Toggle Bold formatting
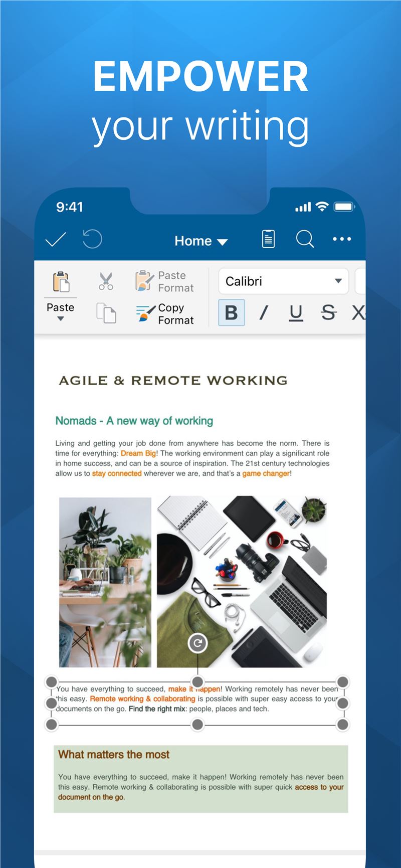The height and width of the screenshot is (868, 401). pyautogui.click(x=232, y=312)
